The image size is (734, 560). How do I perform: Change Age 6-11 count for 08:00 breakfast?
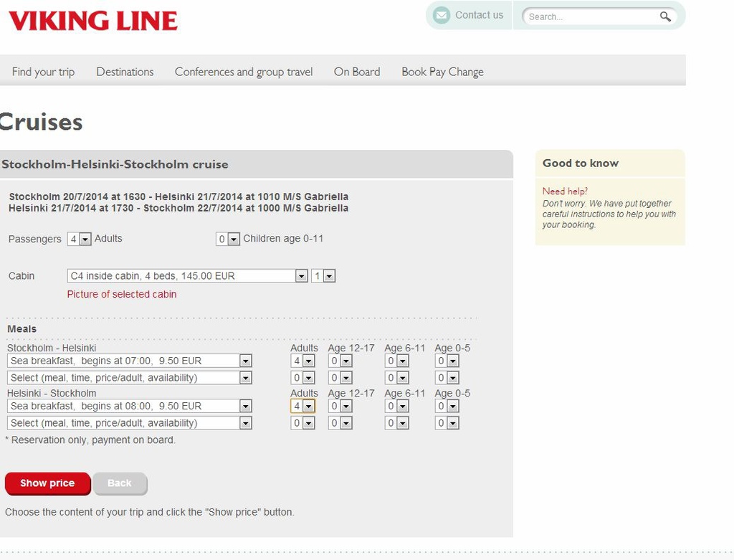[396, 406]
